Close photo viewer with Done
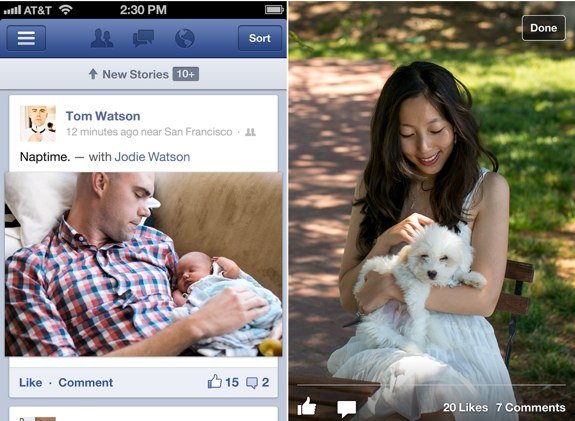The height and width of the screenshot is (421, 575). coord(543,28)
